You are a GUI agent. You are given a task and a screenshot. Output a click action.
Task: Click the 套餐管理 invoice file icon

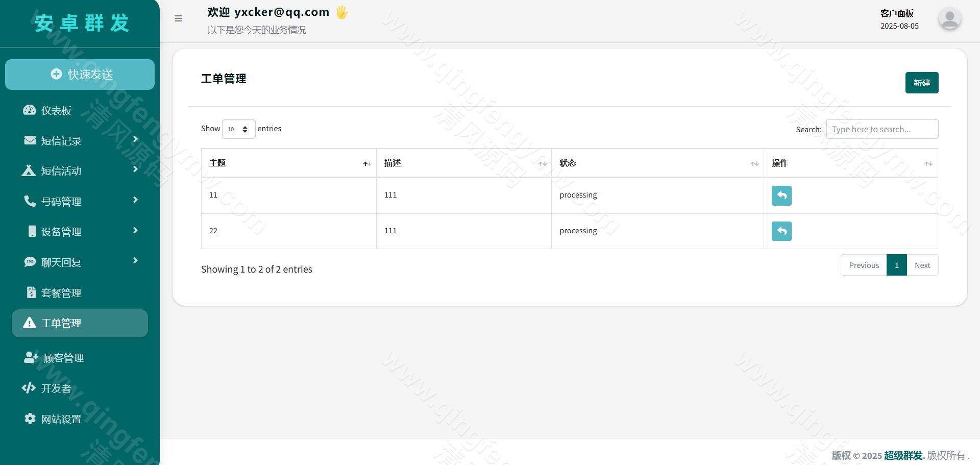point(32,292)
